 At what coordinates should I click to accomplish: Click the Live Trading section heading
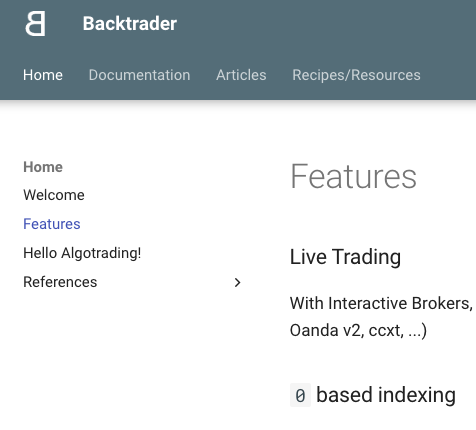[x=345, y=257]
